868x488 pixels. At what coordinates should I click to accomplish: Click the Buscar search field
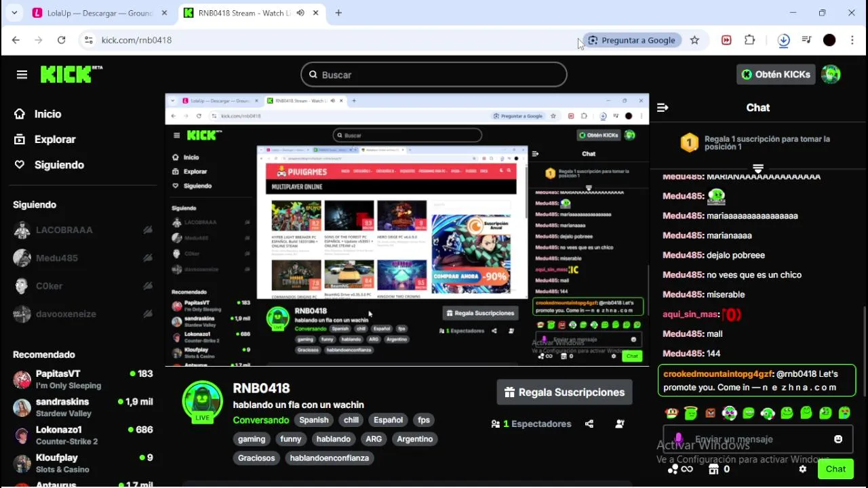coord(434,75)
